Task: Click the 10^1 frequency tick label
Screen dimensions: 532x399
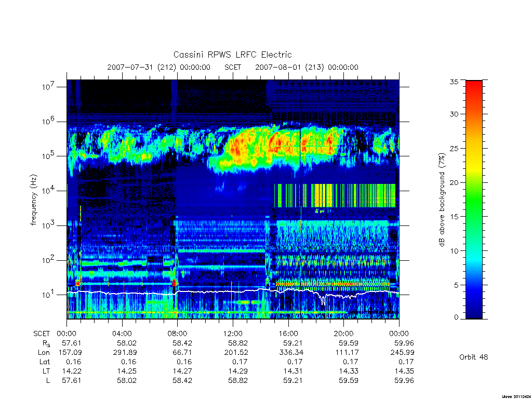Action: [49, 295]
